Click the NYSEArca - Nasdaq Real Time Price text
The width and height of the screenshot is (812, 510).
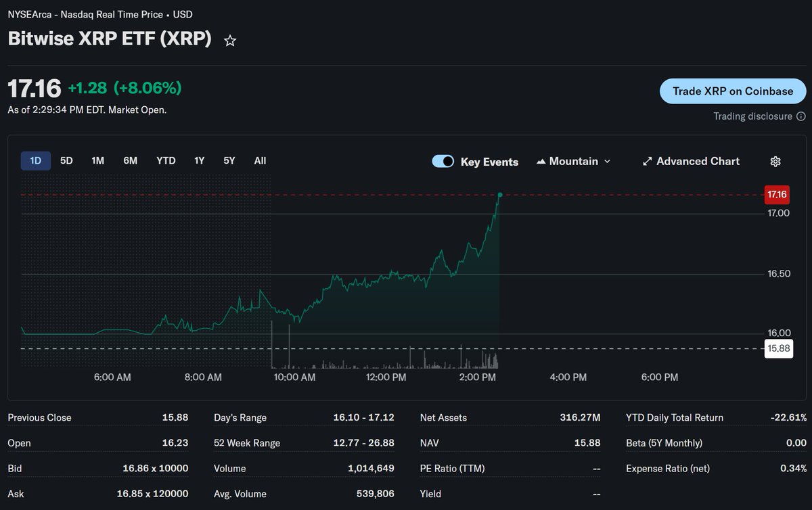(85, 14)
